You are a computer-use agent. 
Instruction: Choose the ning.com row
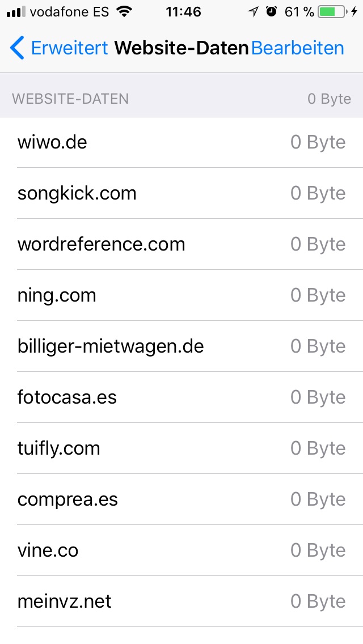click(181, 295)
